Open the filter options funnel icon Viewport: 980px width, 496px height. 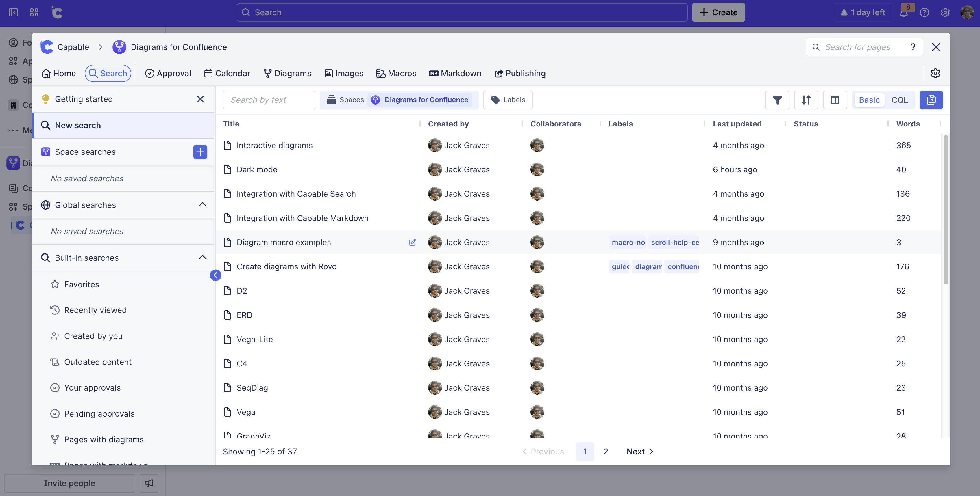pyautogui.click(x=777, y=100)
